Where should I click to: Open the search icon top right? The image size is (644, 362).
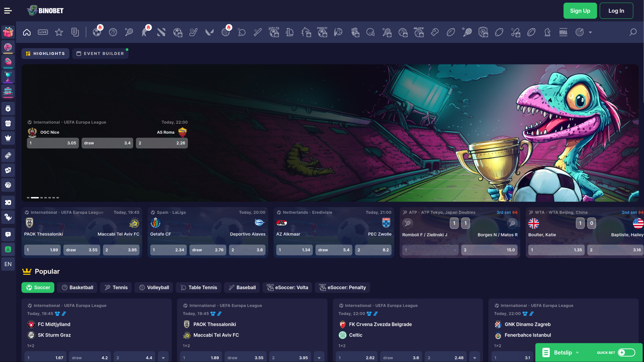[x=633, y=32]
